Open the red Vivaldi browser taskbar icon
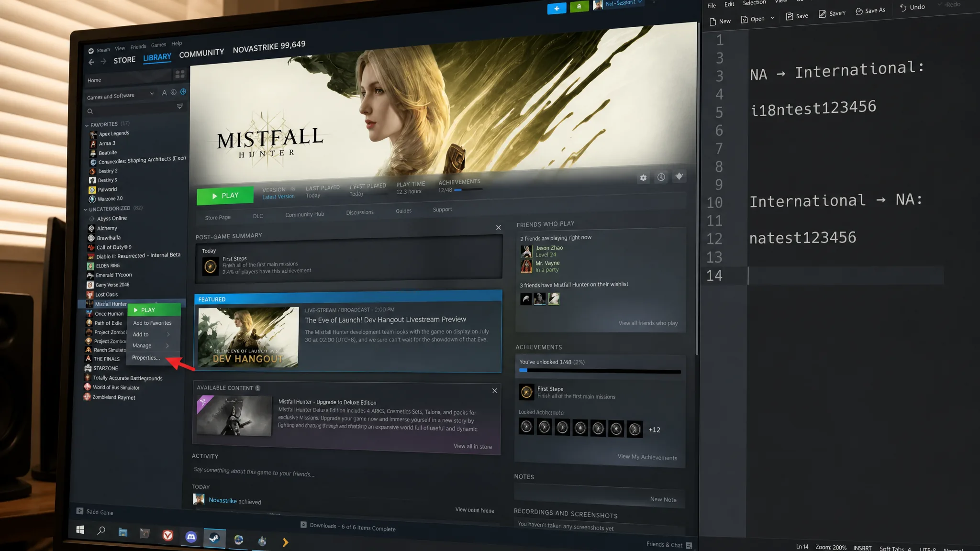This screenshot has width=980, height=551. (x=167, y=535)
